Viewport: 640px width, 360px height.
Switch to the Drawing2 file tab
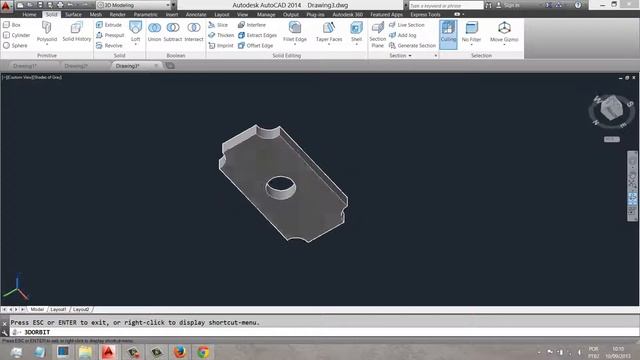coord(76,66)
